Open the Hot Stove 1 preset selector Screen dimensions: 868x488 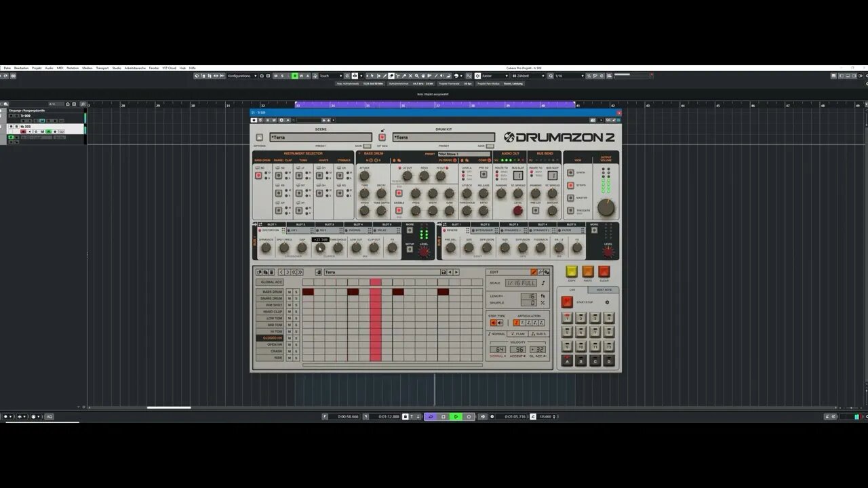(464, 154)
